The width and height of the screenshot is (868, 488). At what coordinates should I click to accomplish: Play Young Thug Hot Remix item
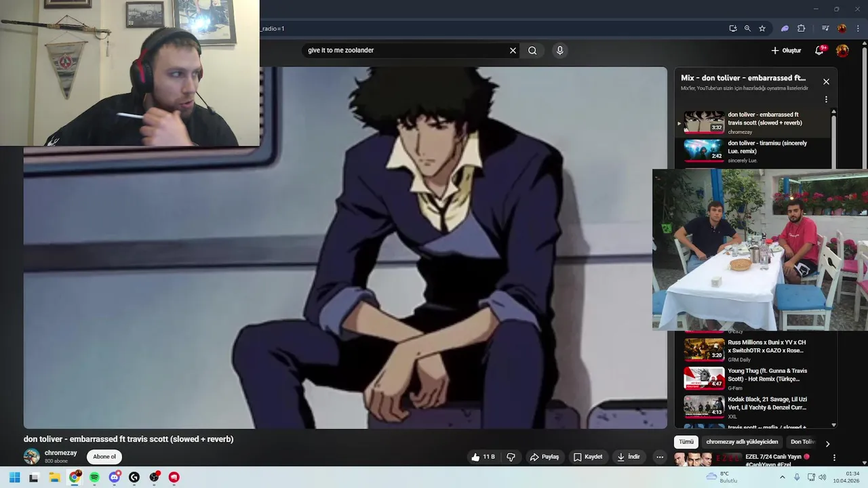[753, 379]
